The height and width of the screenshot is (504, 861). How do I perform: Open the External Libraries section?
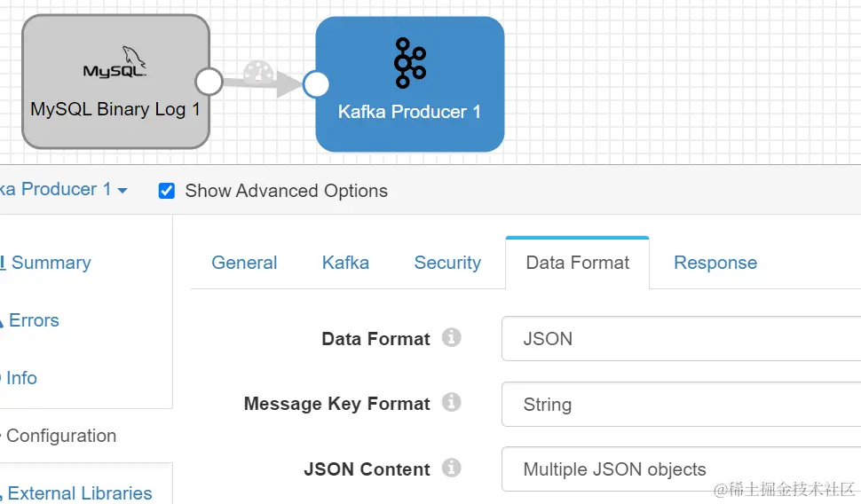click(x=80, y=493)
